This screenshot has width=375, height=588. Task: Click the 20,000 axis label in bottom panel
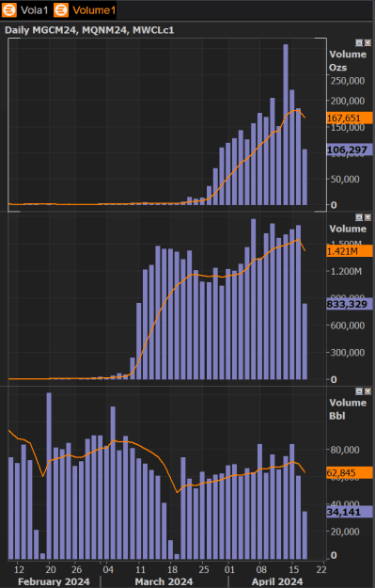tap(345, 532)
